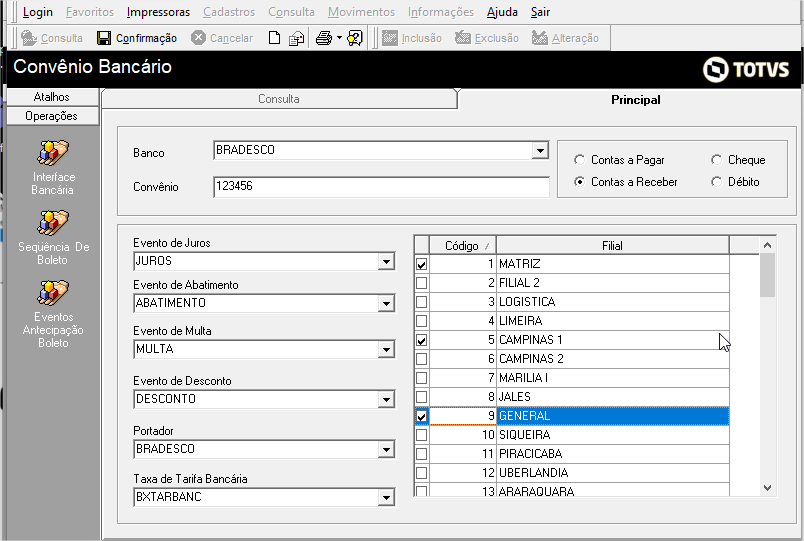Expand Taxa de Tarifa Bancária dropdown
804x541 pixels.
click(386, 497)
